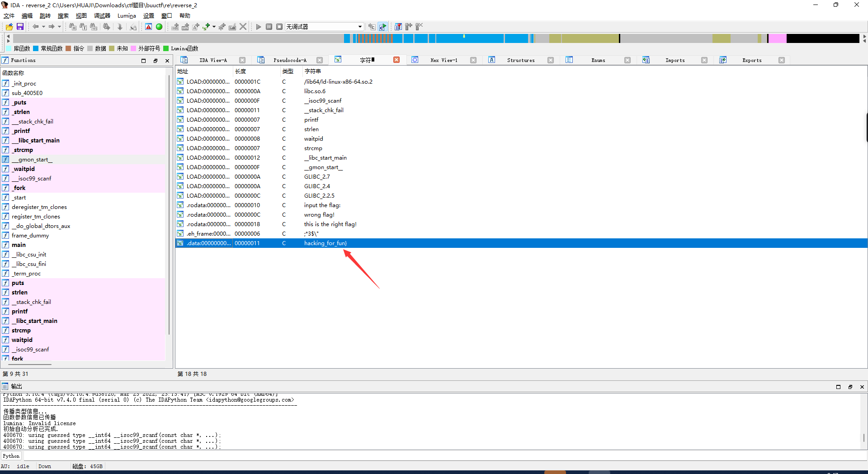Select the 'wrong flag!' string row
The image size is (868, 474).
521,214
